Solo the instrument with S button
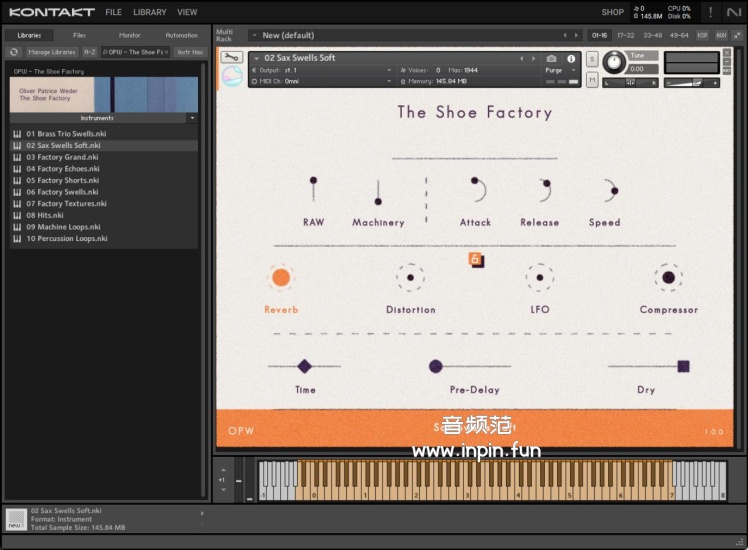The image size is (748, 550). pyautogui.click(x=592, y=59)
